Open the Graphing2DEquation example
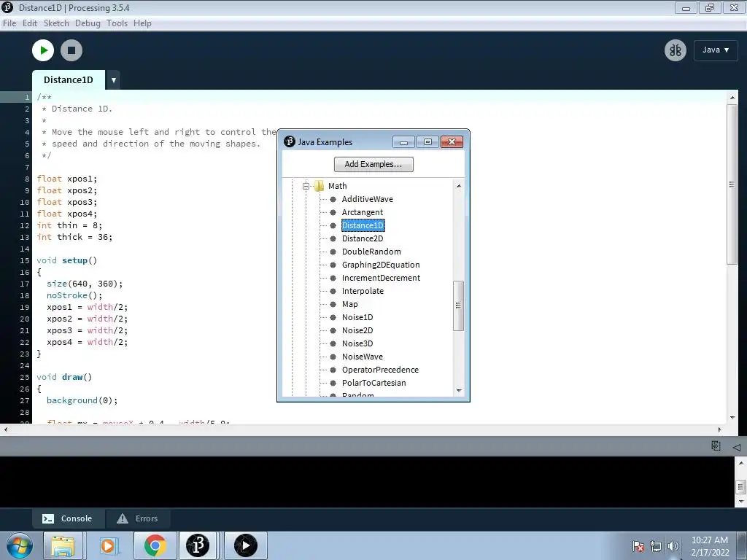 tap(381, 265)
